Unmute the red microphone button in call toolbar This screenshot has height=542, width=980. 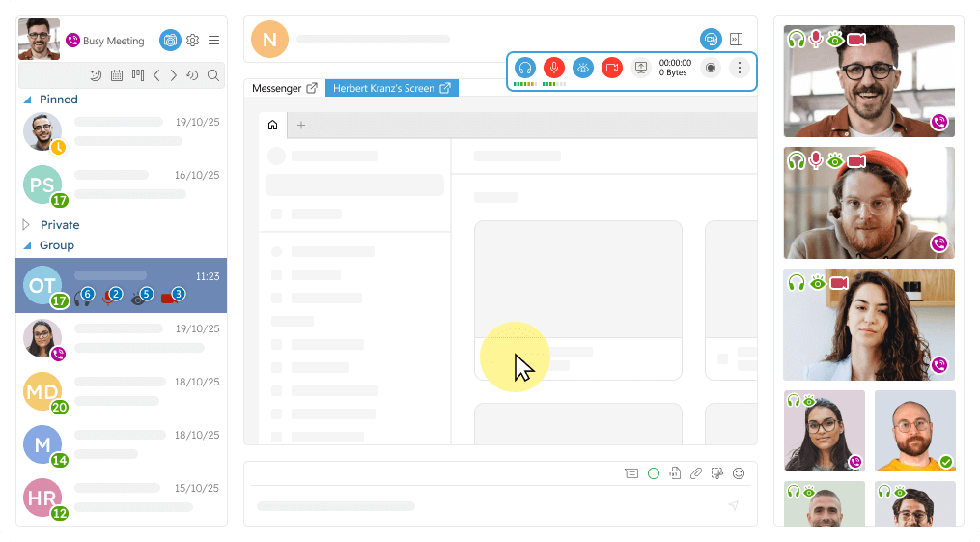tap(554, 68)
